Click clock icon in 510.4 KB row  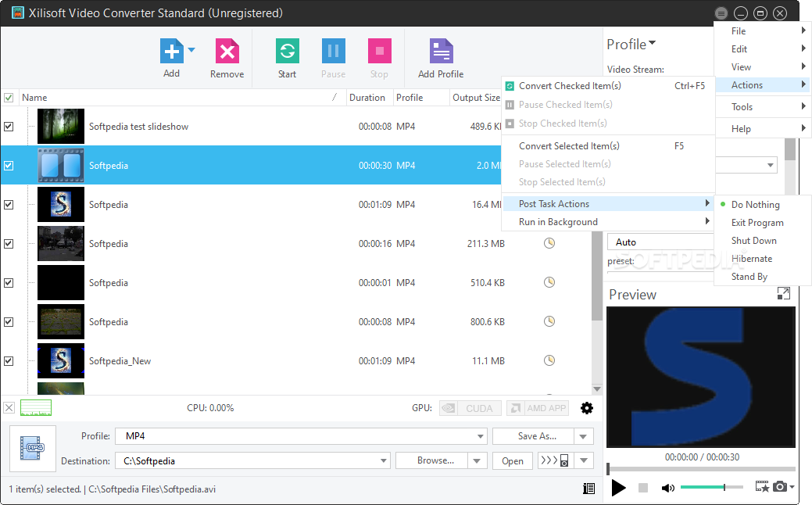point(549,282)
